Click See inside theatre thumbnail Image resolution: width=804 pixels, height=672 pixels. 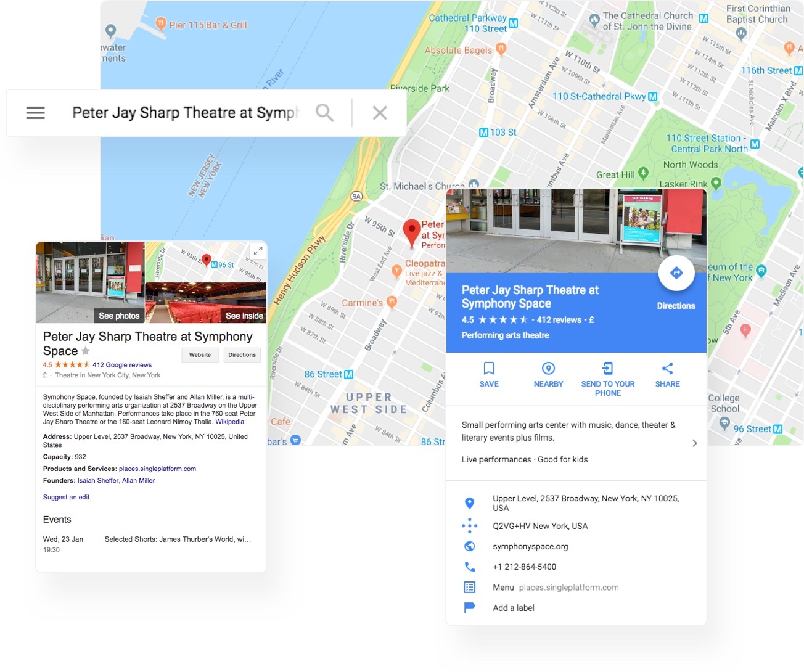tap(206, 303)
